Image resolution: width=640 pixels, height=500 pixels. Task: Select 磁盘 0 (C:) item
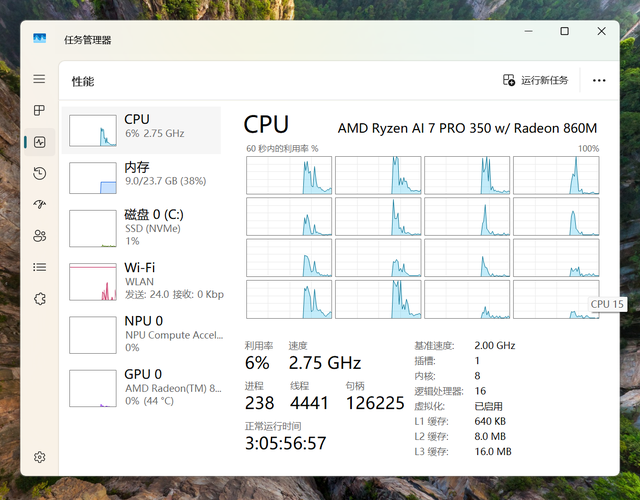pyautogui.click(x=141, y=228)
